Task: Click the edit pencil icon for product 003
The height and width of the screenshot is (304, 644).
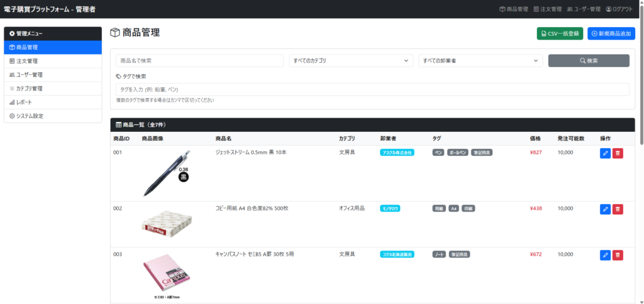Action: [x=605, y=255]
